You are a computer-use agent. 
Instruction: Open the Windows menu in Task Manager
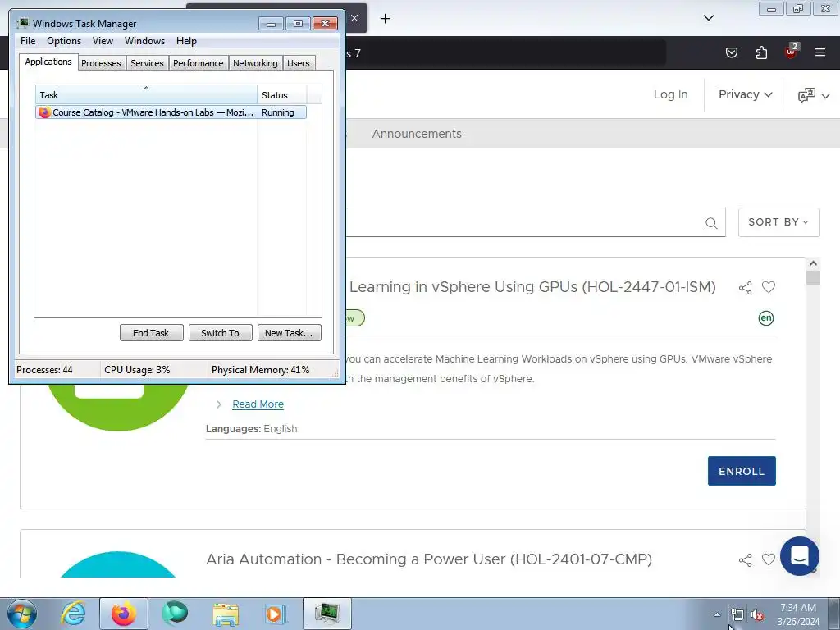coord(144,41)
